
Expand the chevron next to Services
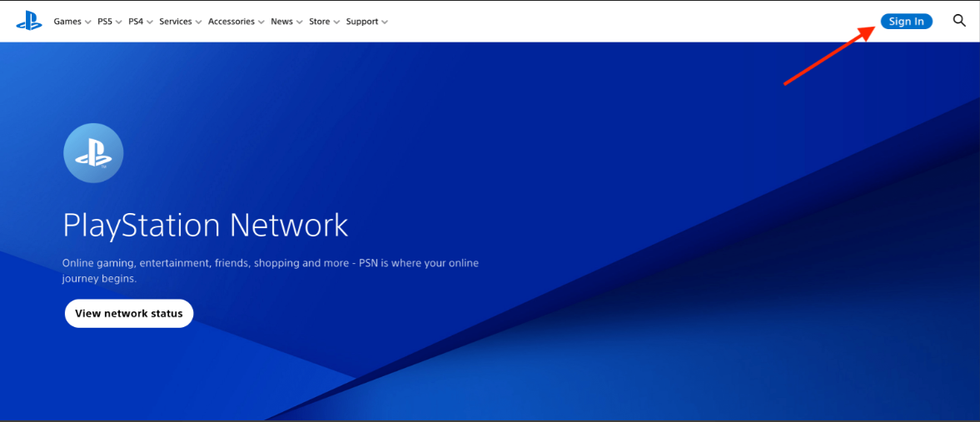click(x=198, y=22)
